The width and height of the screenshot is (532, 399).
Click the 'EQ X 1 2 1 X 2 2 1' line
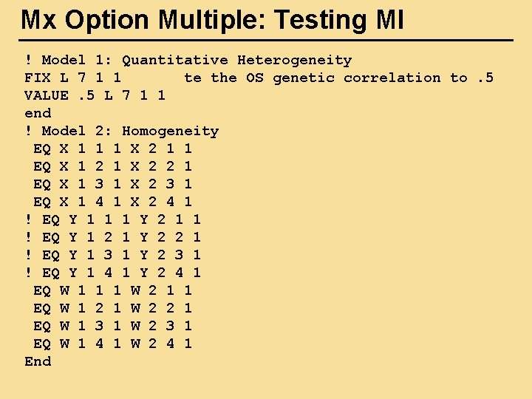coord(113,166)
